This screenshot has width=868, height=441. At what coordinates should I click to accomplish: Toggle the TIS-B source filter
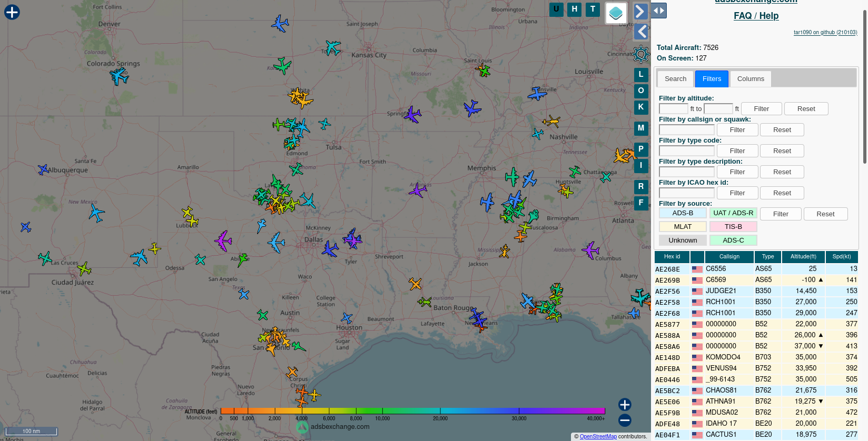[733, 227]
